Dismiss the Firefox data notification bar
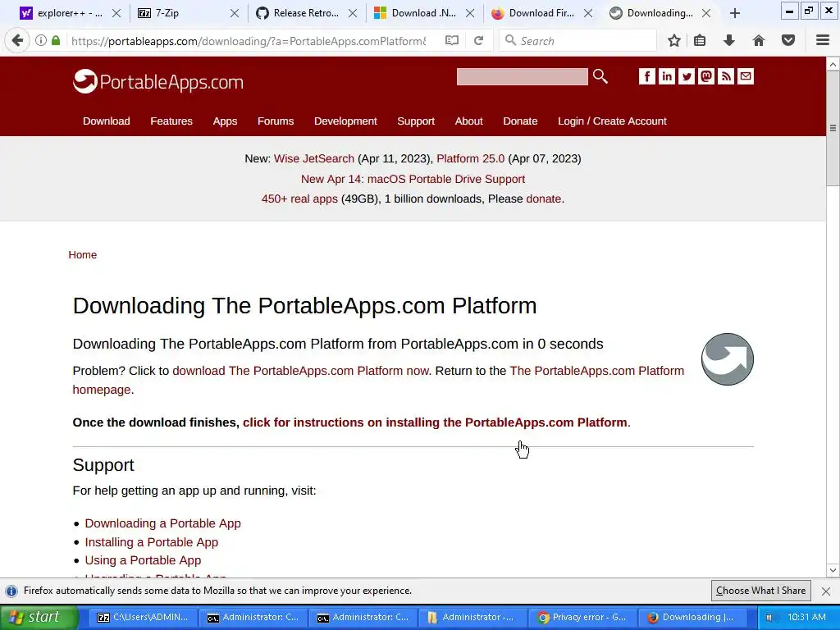The width and height of the screenshot is (840, 630). point(825,591)
